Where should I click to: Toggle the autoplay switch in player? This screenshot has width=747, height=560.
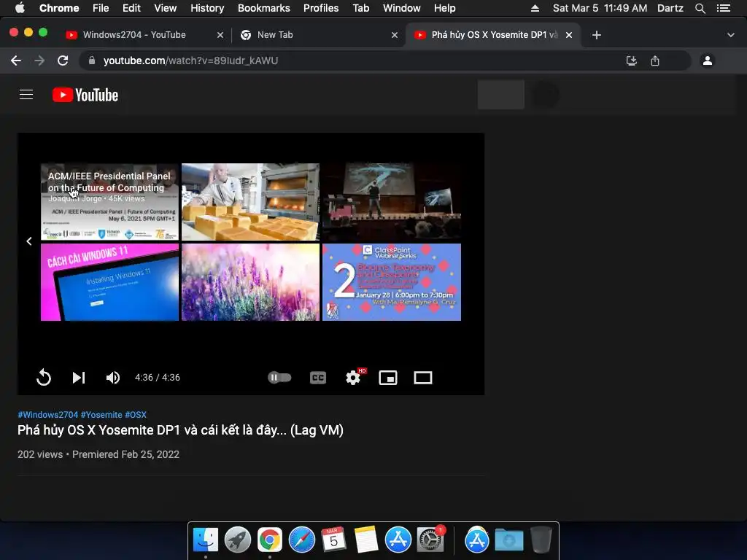[279, 378]
